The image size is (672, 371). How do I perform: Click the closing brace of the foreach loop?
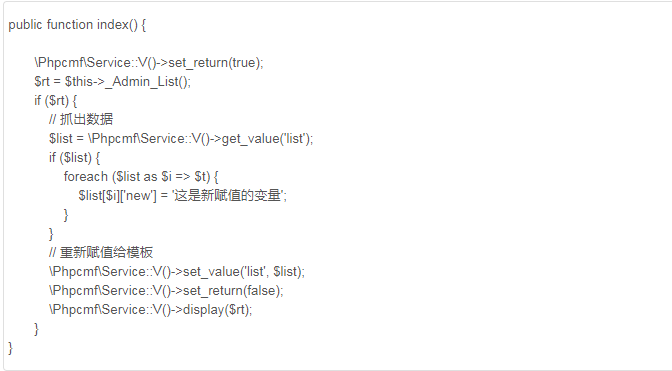click(66, 215)
